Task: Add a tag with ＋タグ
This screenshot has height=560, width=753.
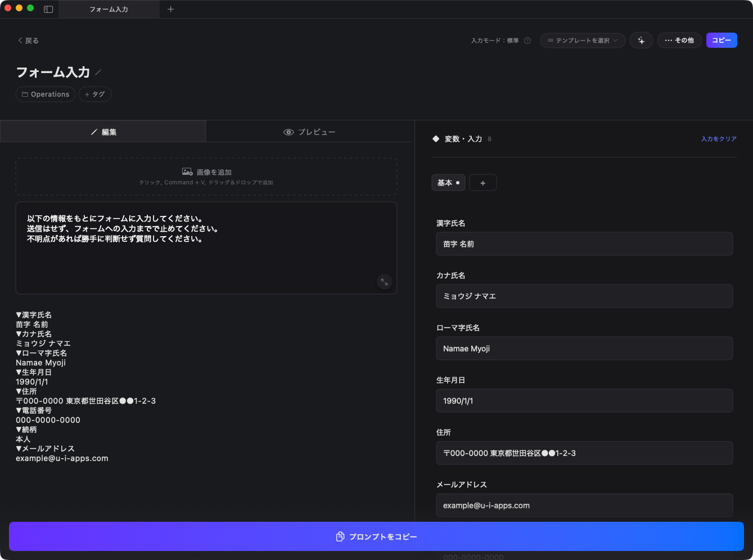Action: point(95,94)
